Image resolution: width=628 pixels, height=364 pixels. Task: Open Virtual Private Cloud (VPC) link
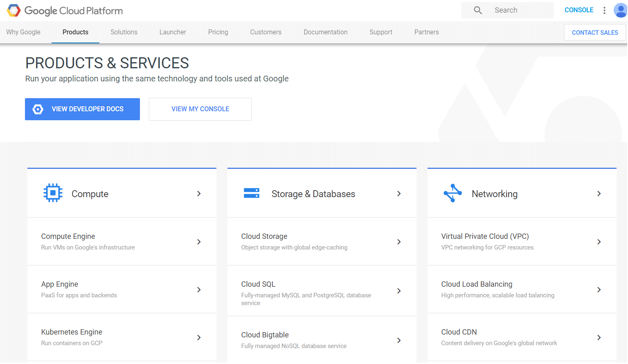pyautogui.click(x=485, y=236)
